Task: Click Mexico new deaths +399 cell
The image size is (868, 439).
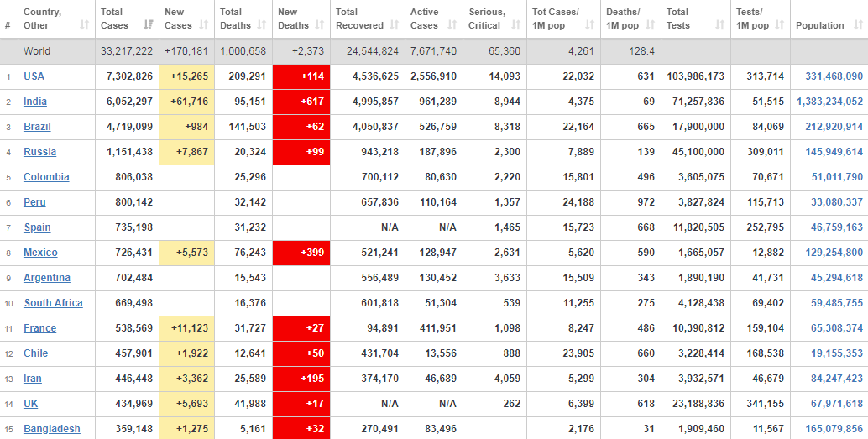Action: click(301, 253)
